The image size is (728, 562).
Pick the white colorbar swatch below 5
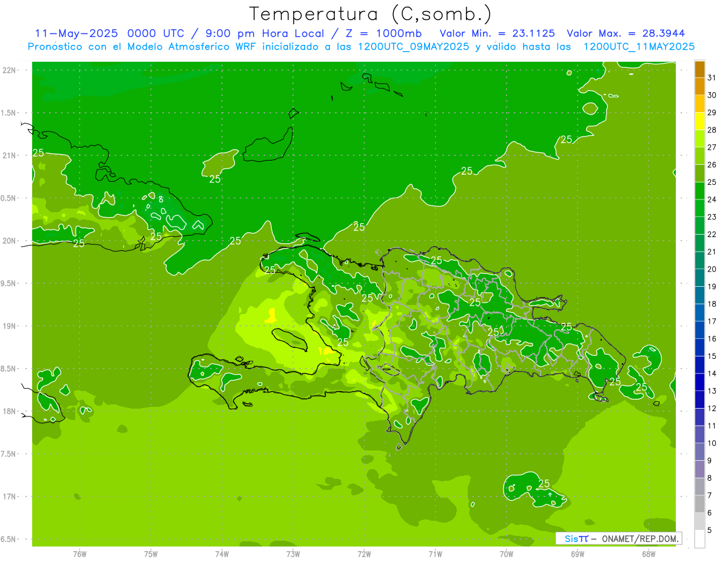click(699, 539)
